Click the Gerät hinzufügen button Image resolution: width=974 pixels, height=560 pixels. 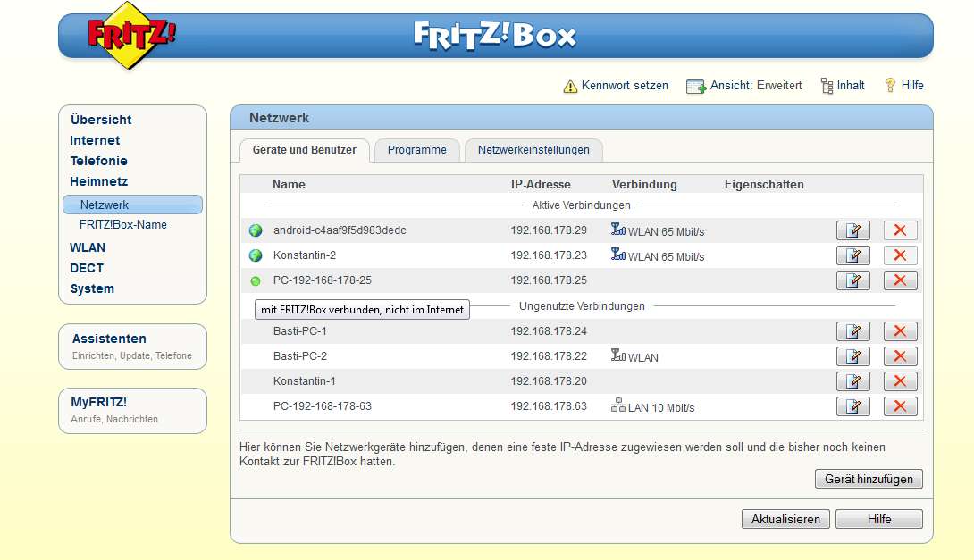[869, 479]
